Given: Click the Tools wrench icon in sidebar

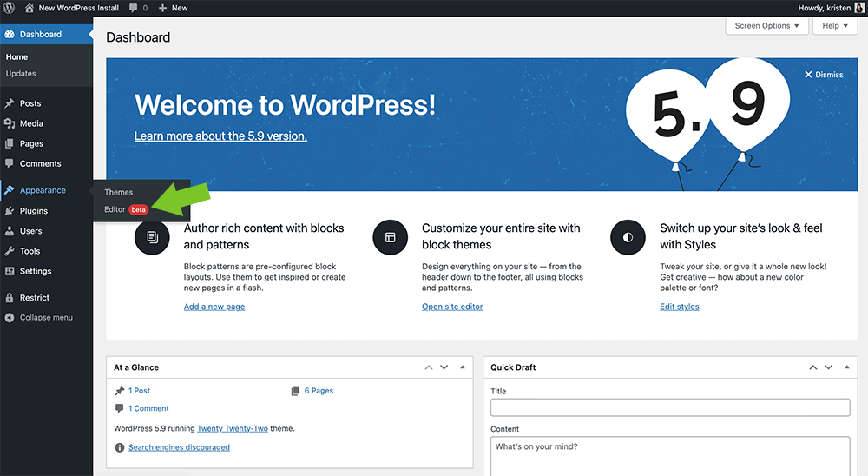Looking at the screenshot, I should click(x=10, y=251).
